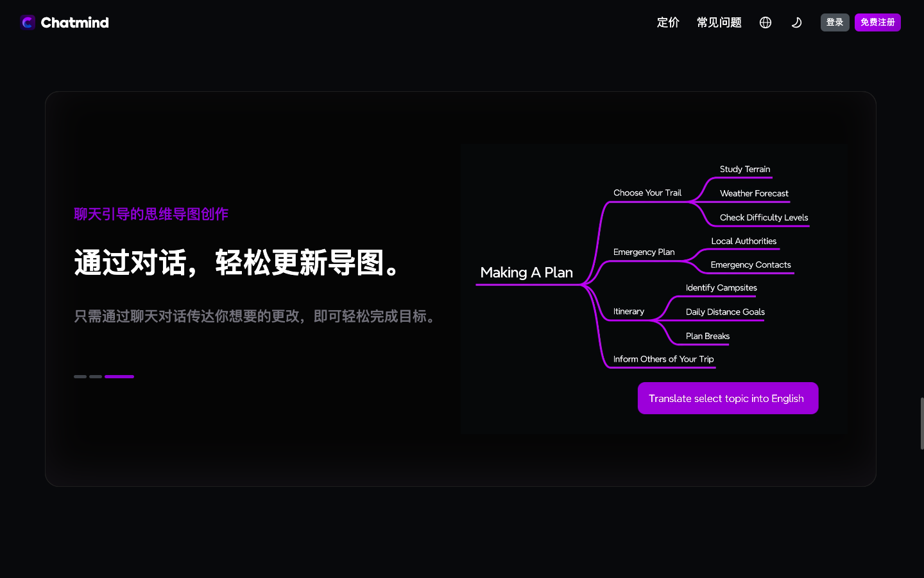This screenshot has width=924, height=578.
Task: Toggle dark mode with the moon icon
Action: pos(796,22)
